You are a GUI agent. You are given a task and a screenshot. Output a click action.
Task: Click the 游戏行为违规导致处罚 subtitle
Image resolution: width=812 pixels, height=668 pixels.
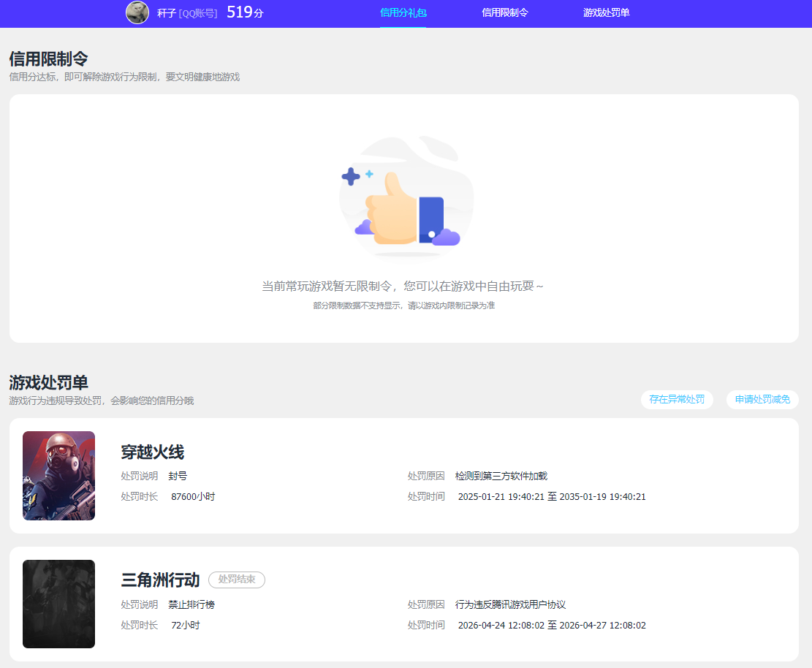[x=102, y=401]
